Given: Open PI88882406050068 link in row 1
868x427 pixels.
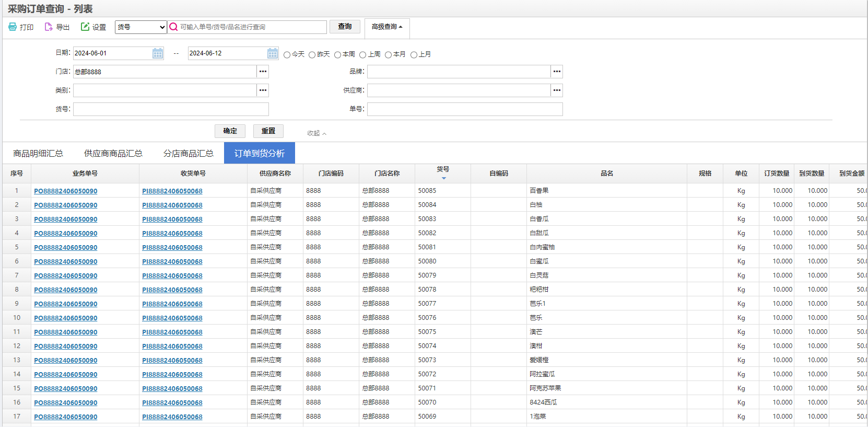Looking at the screenshot, I should coord(172,191).
